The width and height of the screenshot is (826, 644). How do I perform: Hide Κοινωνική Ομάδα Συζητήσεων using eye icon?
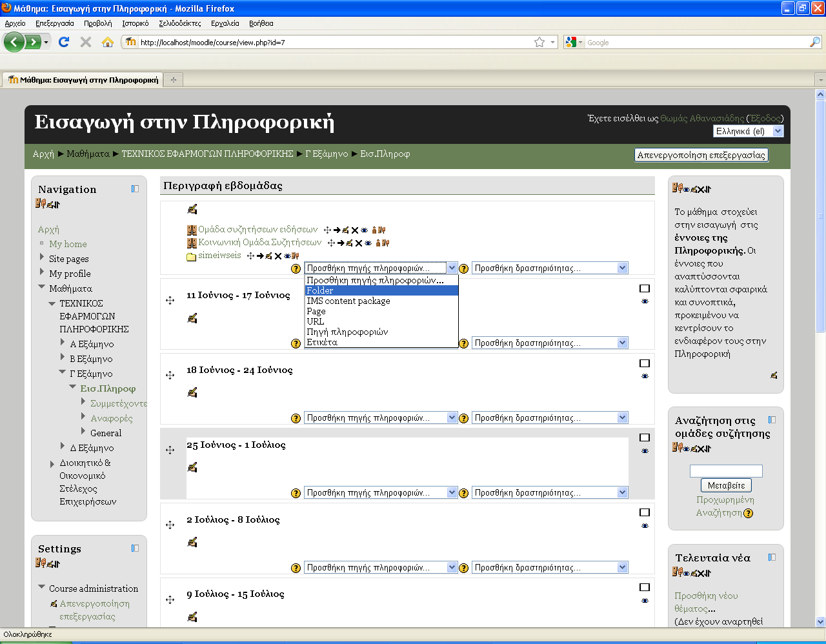pyautogui.click(x=368, y=243)
